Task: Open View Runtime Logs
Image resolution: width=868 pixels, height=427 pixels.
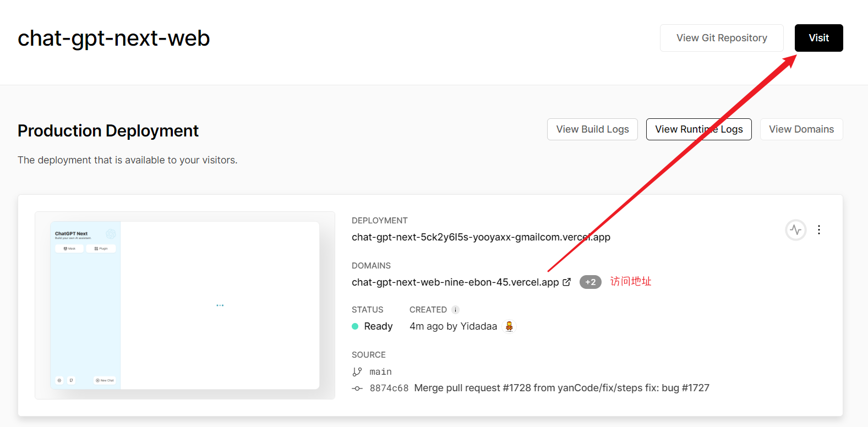Action: point(698,129)
